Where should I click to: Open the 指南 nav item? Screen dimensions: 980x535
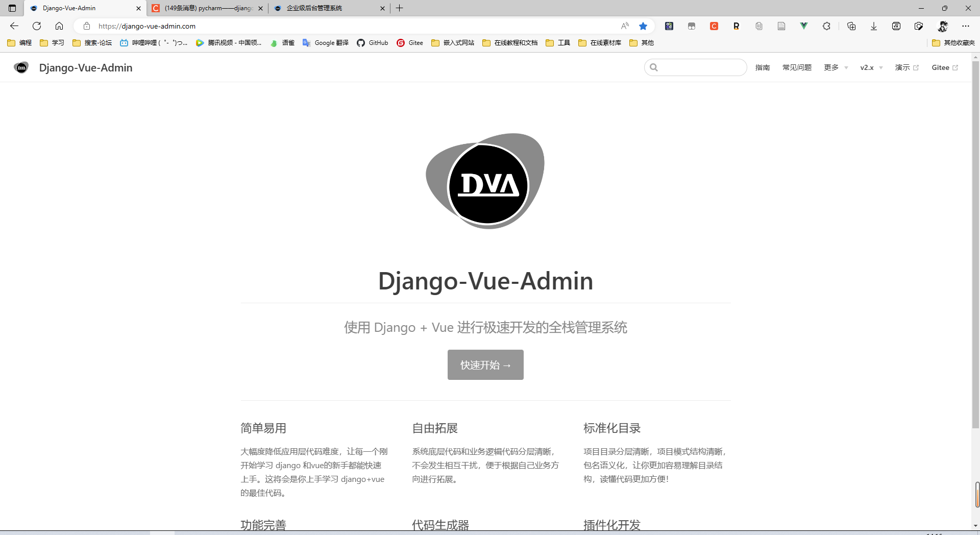tap(763, 67)
